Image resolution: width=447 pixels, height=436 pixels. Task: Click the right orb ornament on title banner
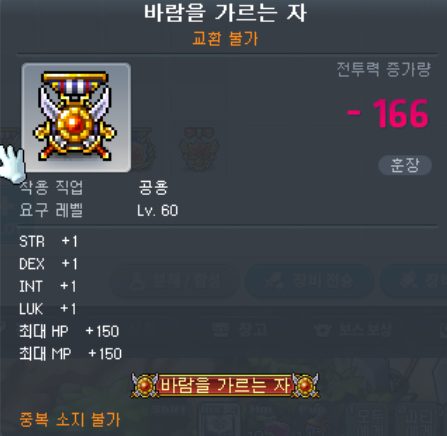305,385
